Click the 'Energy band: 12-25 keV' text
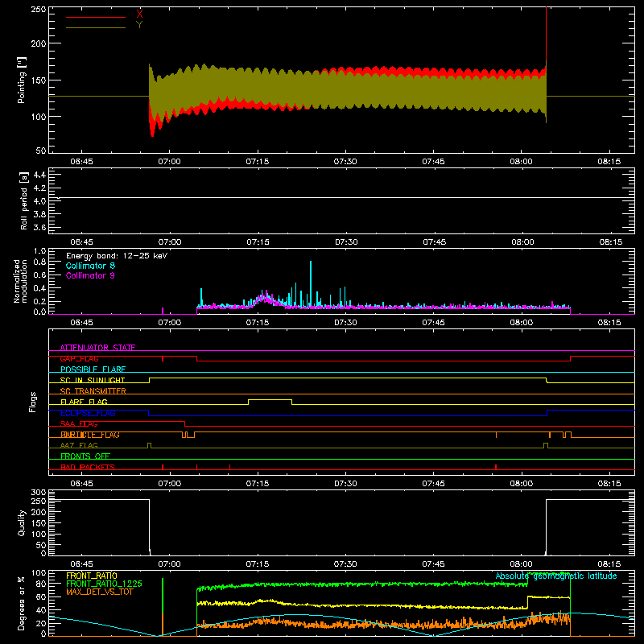Screen dimensions: 644x644 coord(117,256)
